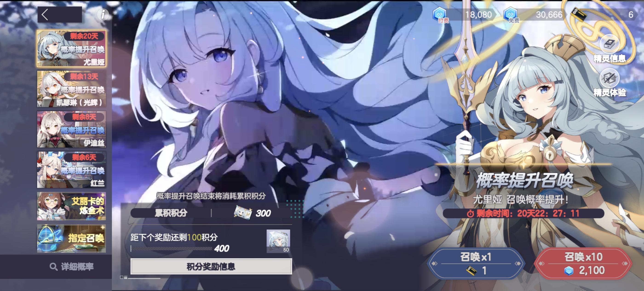
Task: Click the reward progress bar toward 400
Action: click(171, 248)
